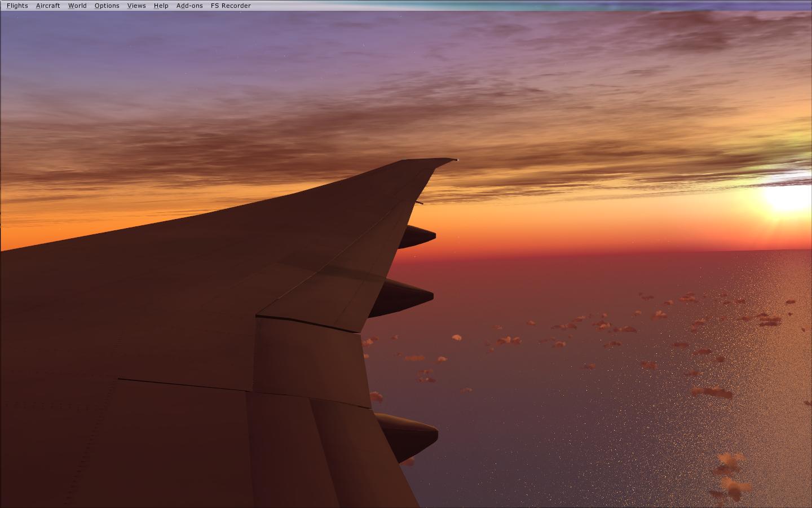
Task: Open the Aircraft menu
Action: 48,6
